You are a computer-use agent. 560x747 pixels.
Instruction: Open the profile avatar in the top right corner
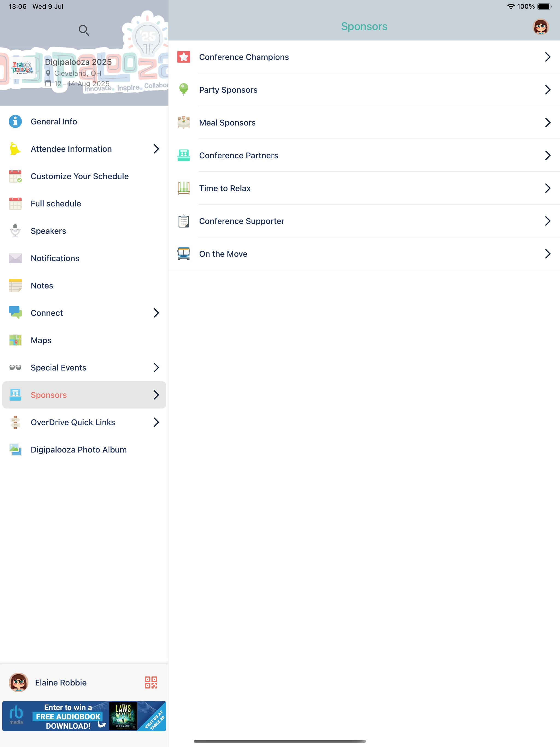click(540, 27)
